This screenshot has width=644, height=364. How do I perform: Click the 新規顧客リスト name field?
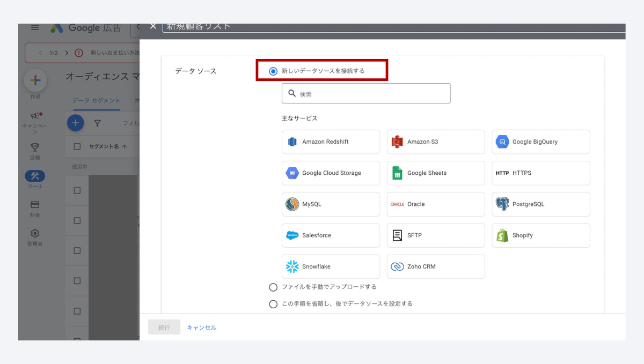click(x=394, y=27)
